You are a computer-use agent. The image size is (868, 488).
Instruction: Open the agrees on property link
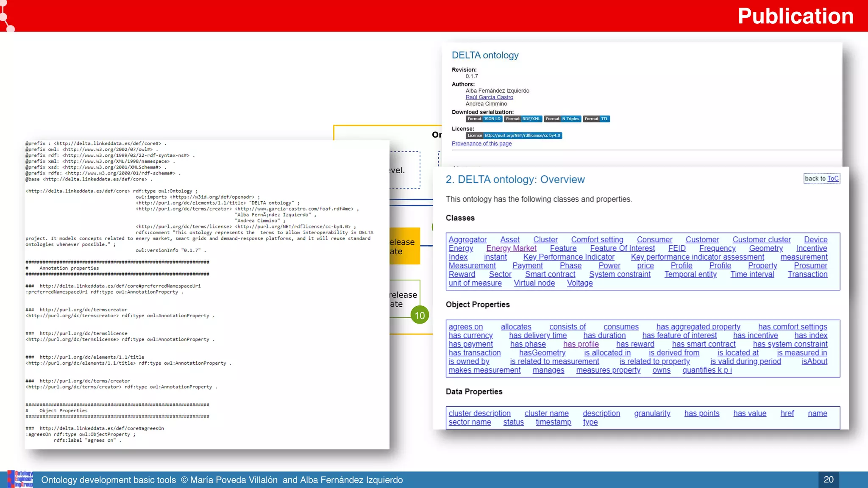(466, 327)
